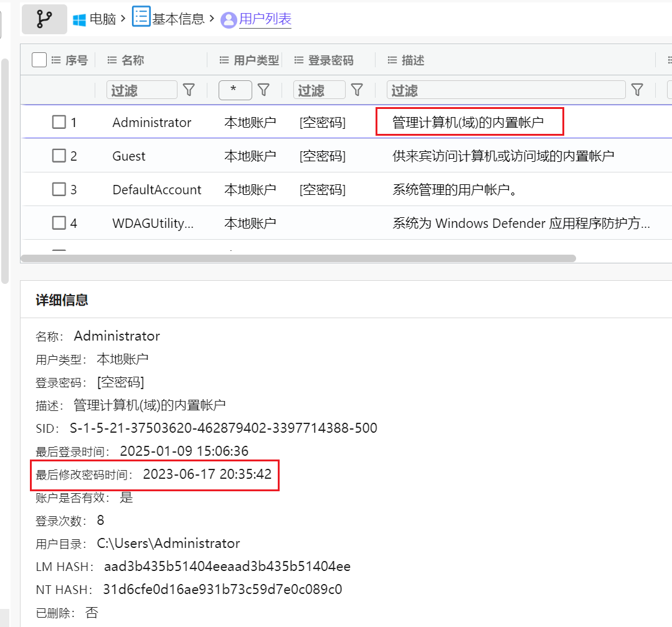Click filter funnel icon for 用户类型 column
Viewport: 672px width, 627px height.
pyautogui.click(x=263, y=90)
